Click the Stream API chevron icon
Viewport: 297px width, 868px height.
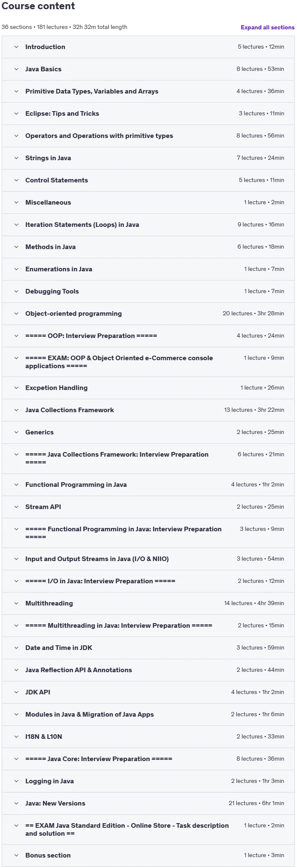[x=16, y=507]
